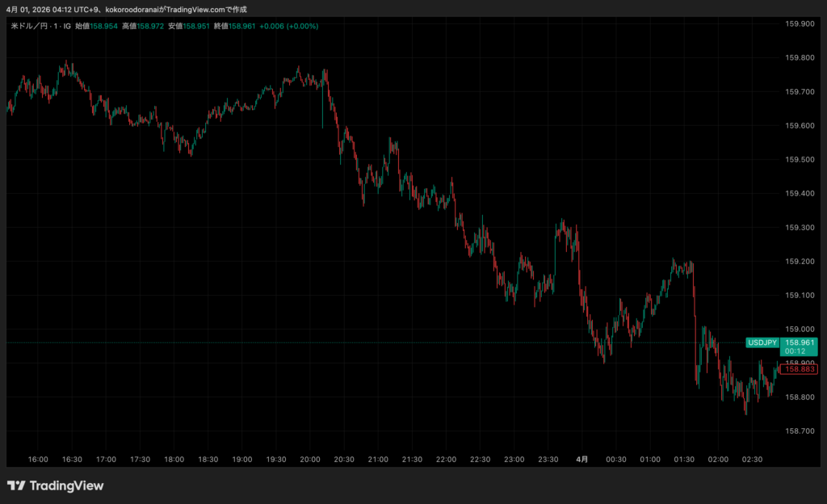Image resolution: width=827 pixels, height=504 pixels.
Task: Click the green USDJPY symbol tag
Action: [762, 342]
